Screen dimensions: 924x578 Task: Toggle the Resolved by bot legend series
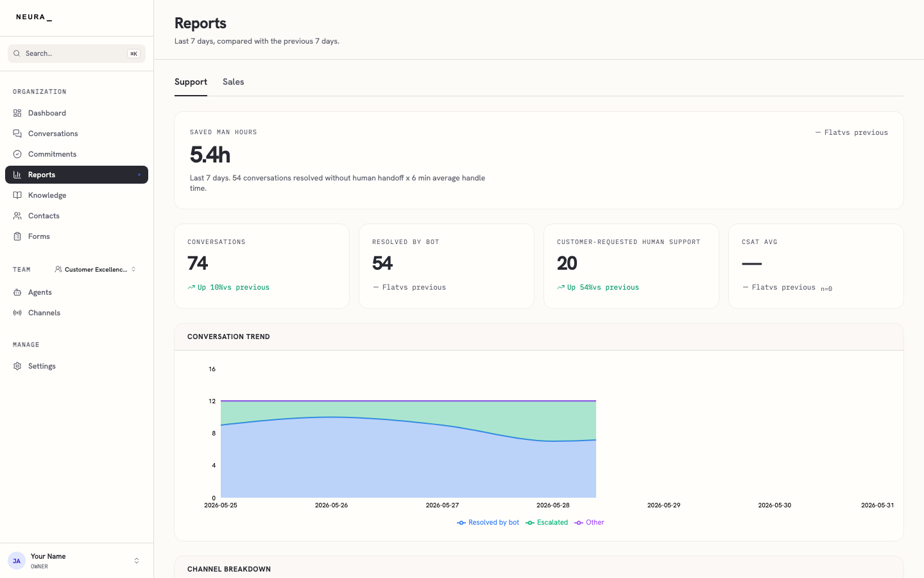(488, 523)
